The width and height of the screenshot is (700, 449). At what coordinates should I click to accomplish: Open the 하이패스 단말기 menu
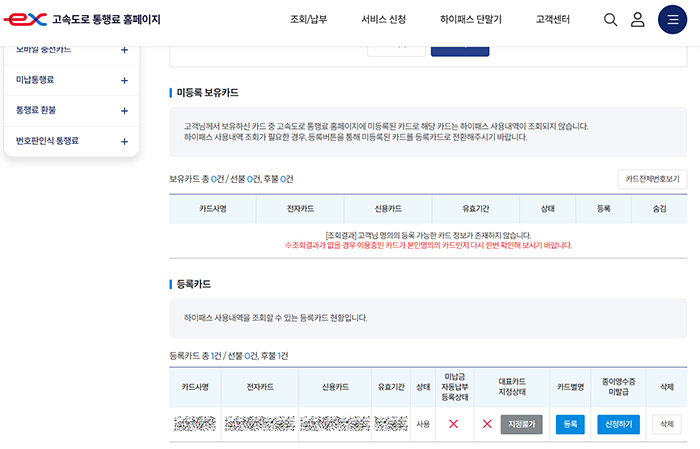470,19
